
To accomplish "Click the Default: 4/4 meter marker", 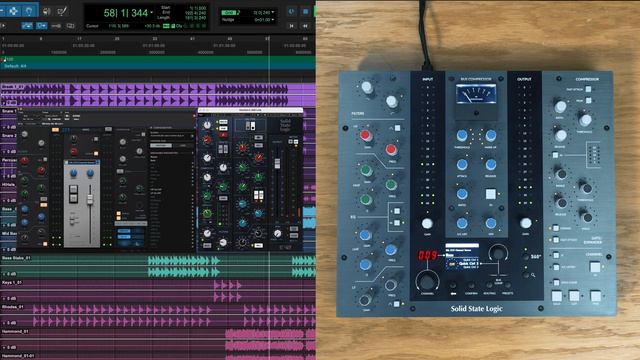I will tap(15, 66).
